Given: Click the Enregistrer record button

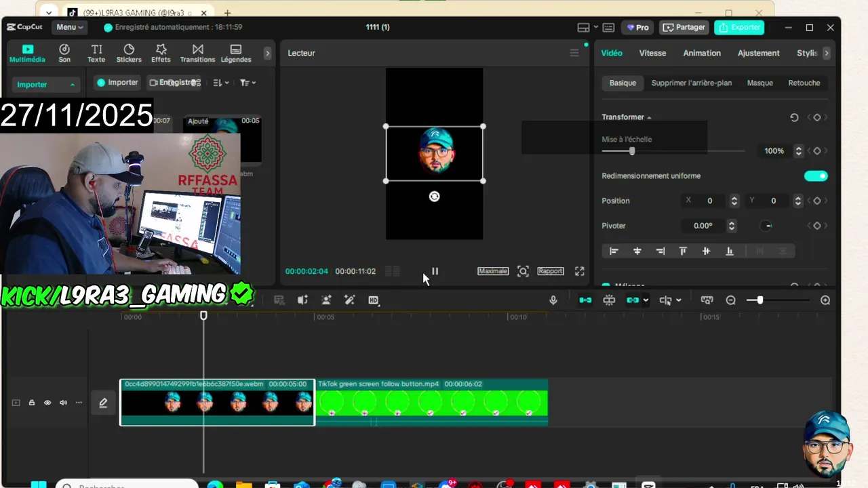Looking at the screenshot, I should pos(175,83).
